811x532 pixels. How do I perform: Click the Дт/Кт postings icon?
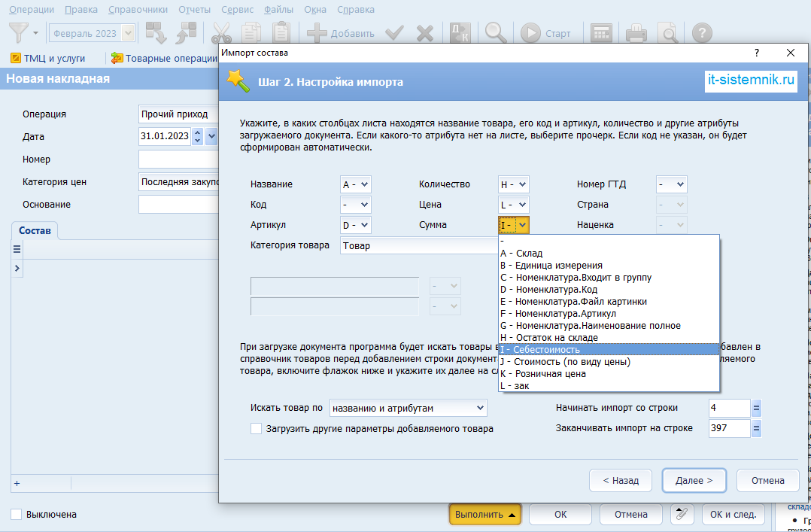[459, 33]
